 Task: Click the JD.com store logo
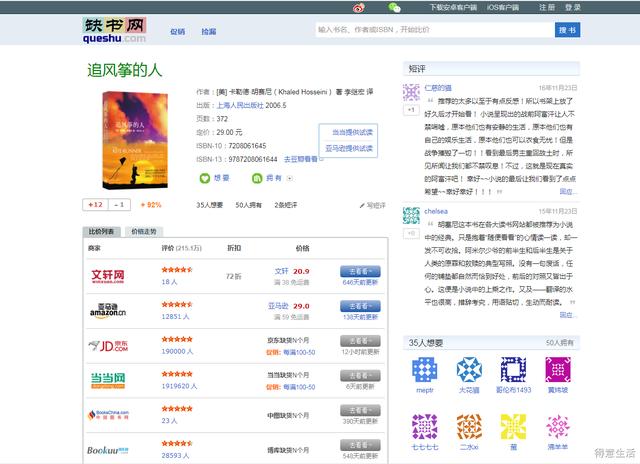point(108,346)
